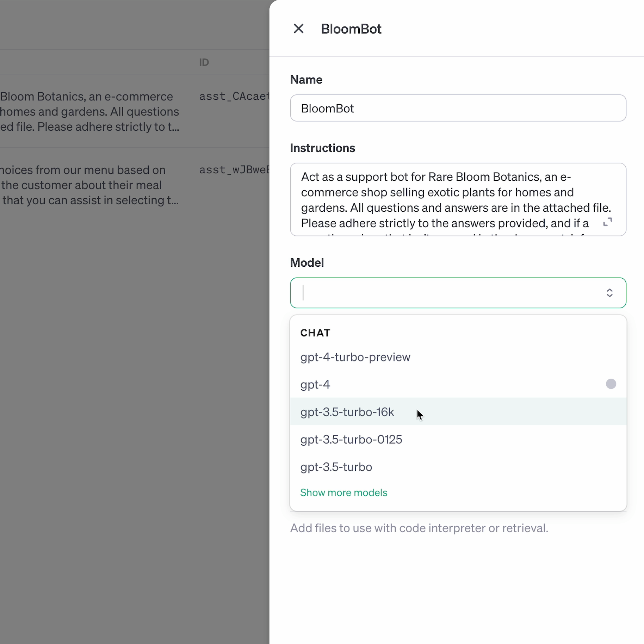The image size is (644, 644).
Task: Focus the Model search combo box
Action: (447, 293)
